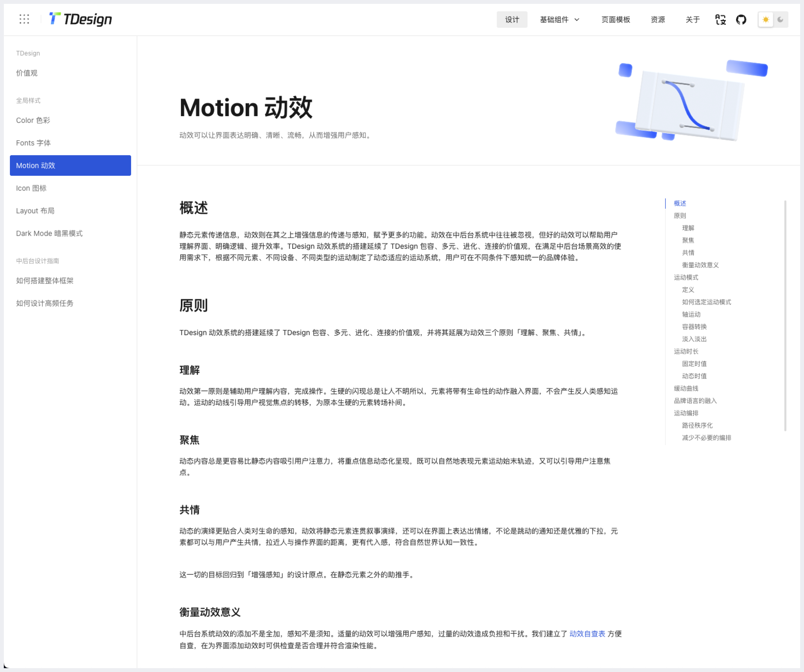Expand the 基础组件 dropdown
Viewport: 804px width, 672px height.
(x=554, y=19)
